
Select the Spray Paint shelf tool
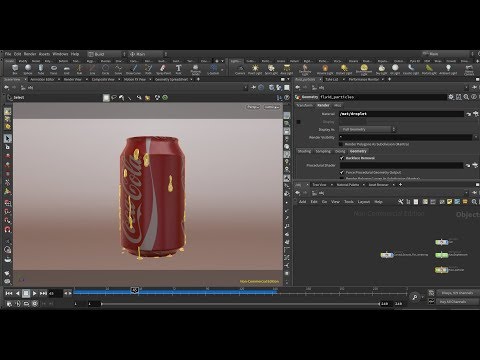click(x=163, y=69)
